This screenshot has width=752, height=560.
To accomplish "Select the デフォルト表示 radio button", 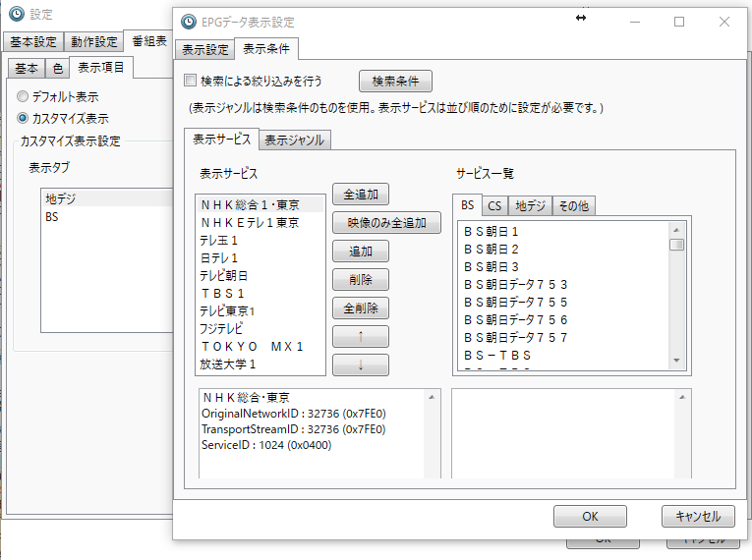I will [x=23, y=97].
